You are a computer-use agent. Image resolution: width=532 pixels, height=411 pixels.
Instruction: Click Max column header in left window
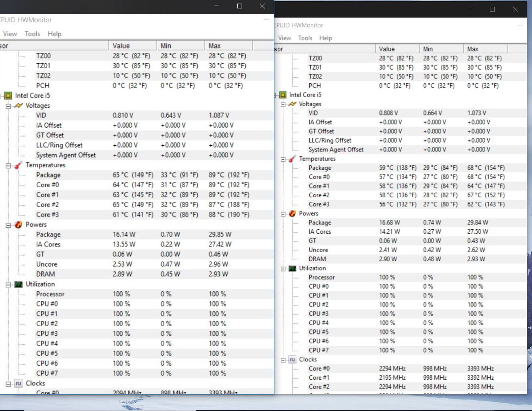point(228,46)
